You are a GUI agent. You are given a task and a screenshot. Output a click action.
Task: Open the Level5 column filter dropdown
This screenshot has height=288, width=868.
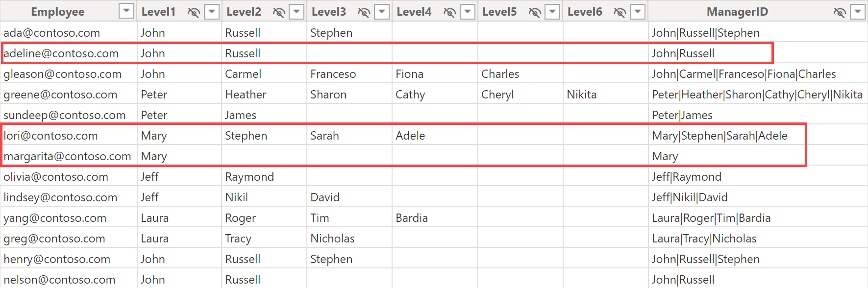coord(553,11)
